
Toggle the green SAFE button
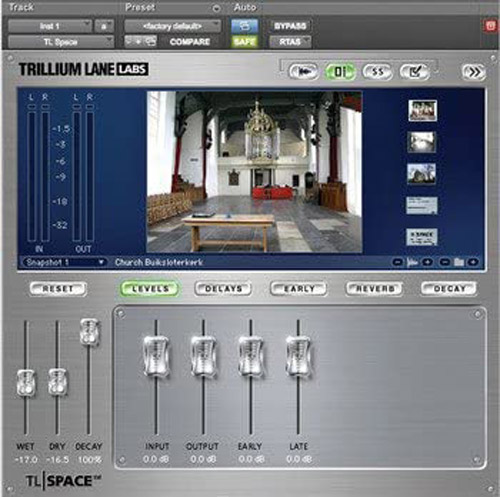244,42
